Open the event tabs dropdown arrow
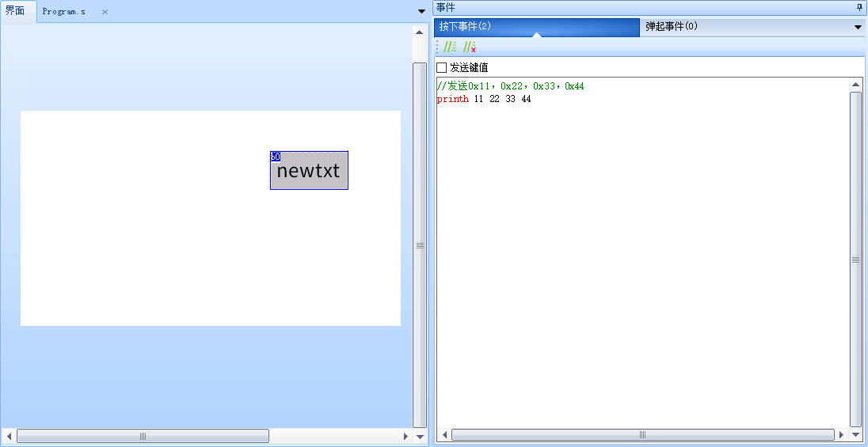868x447 pixels. point(858,27)
